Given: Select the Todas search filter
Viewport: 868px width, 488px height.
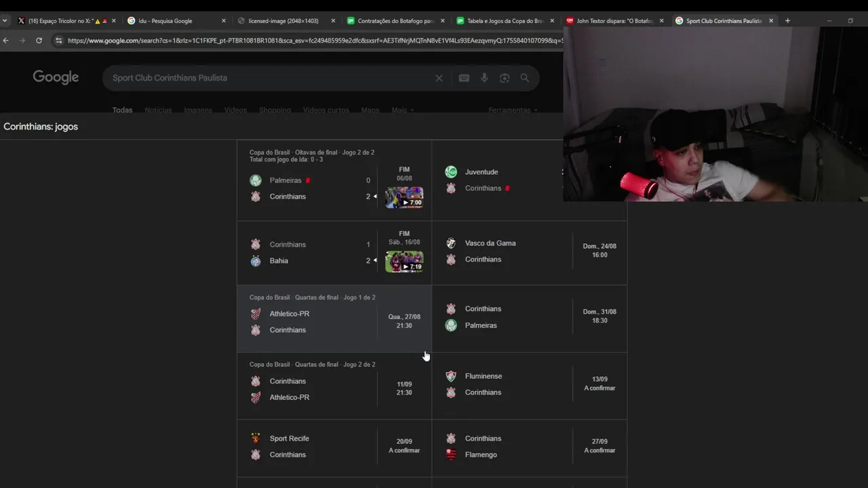Looking at the screenshot, I should [122, 110].
